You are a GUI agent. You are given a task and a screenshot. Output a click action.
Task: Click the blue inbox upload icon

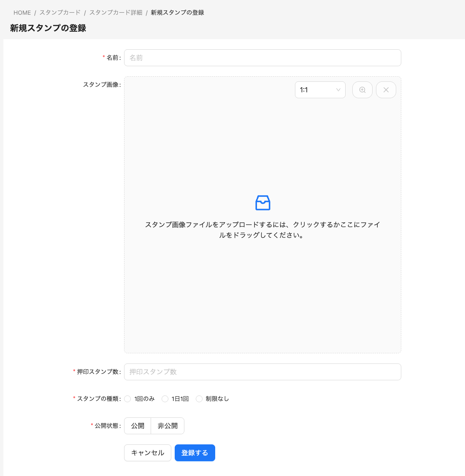tap(262, 203)
